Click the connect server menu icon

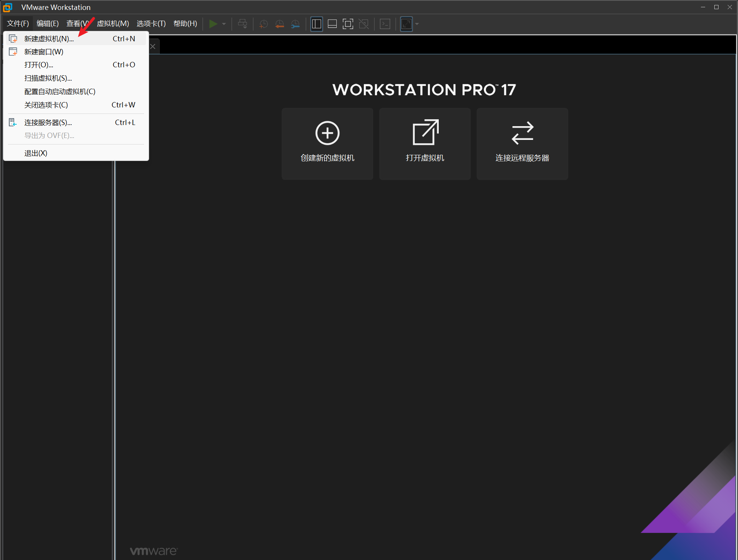13,122
